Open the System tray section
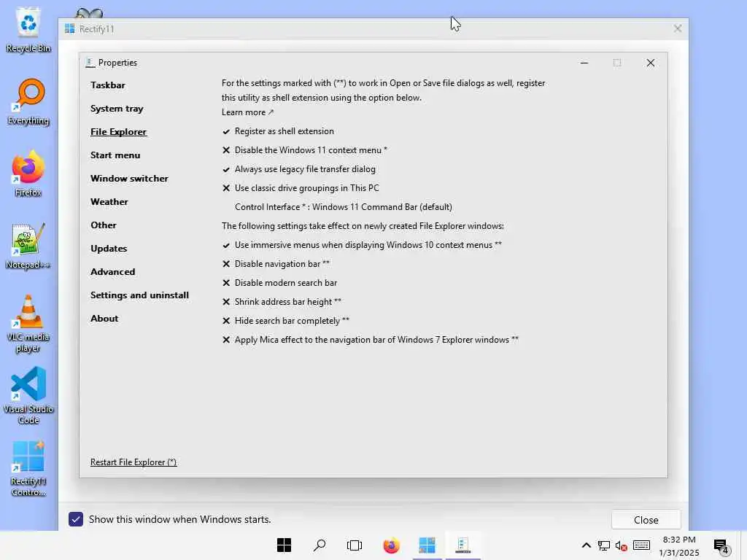This screenshot has height=560, width=747. click(x=117, y=109)
